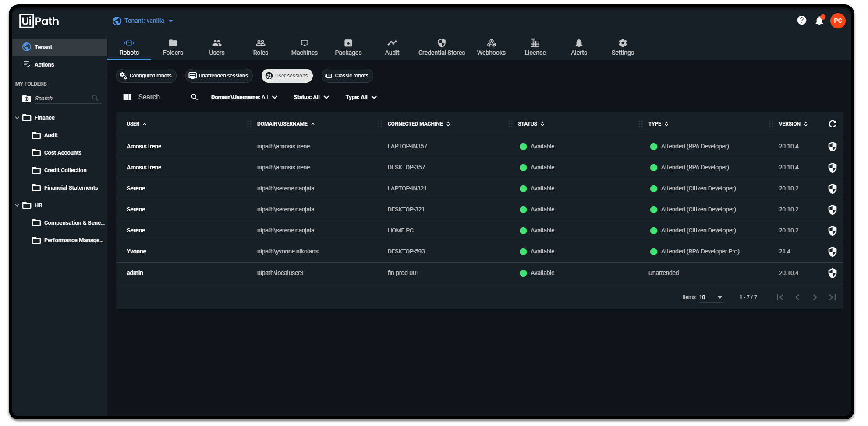The width and height of the screenshot is (868, 426).
Task: Go to the first page of results
Action: [x=780, y=297]
